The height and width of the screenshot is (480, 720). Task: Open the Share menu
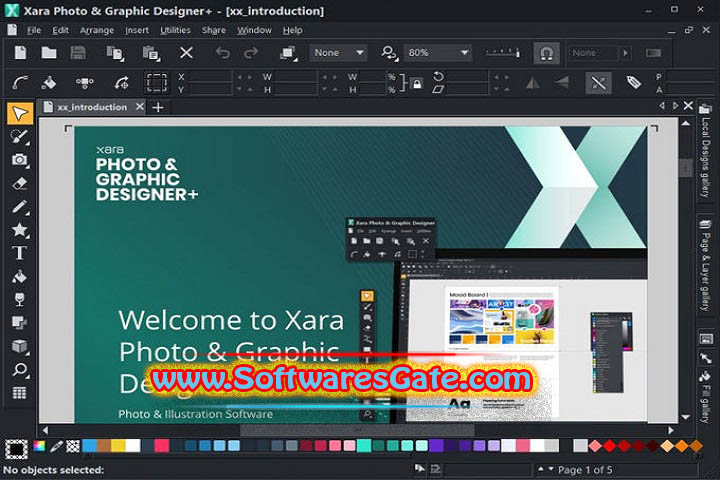214,30
